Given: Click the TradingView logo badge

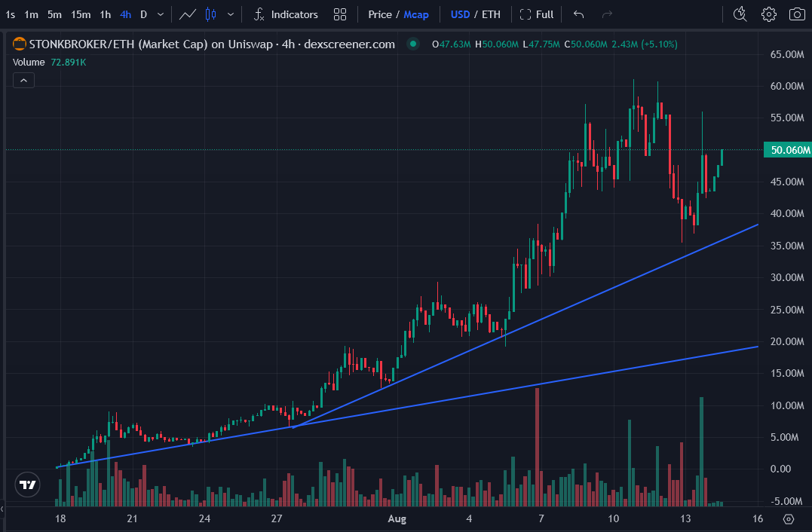Looking at the screenshot, I should click(x=27, y=485).
